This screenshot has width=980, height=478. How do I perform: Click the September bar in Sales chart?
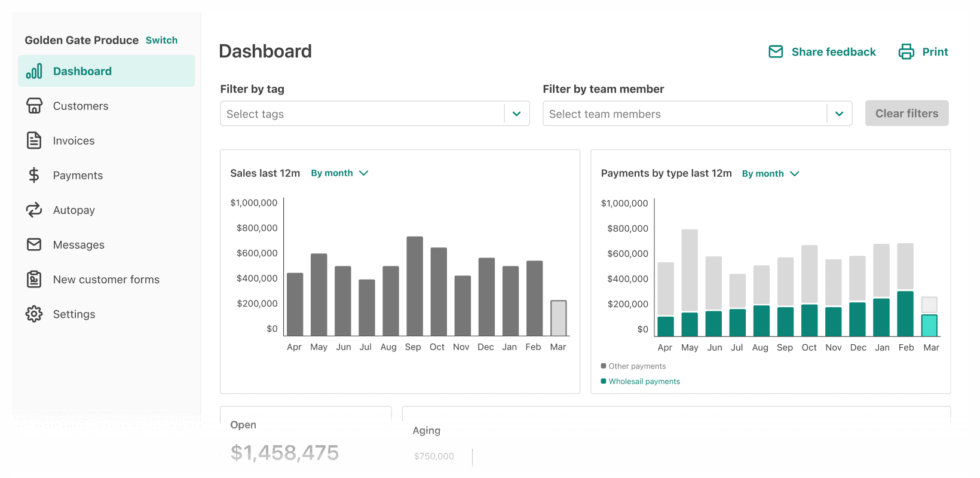(415, 287)
